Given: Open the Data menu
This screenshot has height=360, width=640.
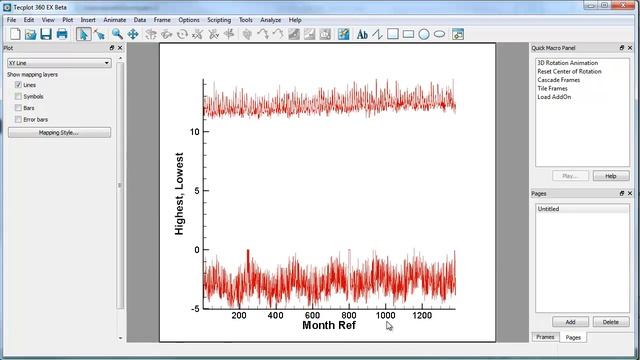Looking at the screenshot, I should (140, 20).
